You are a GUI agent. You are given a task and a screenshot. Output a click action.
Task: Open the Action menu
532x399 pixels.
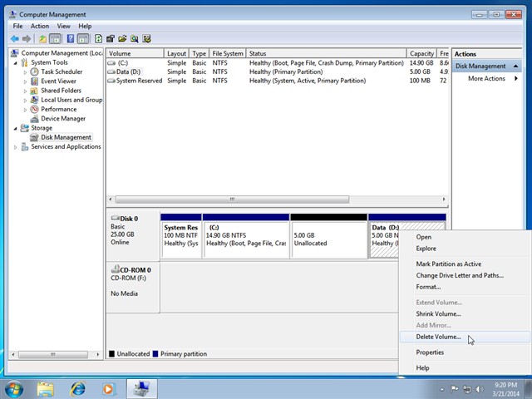40,26
